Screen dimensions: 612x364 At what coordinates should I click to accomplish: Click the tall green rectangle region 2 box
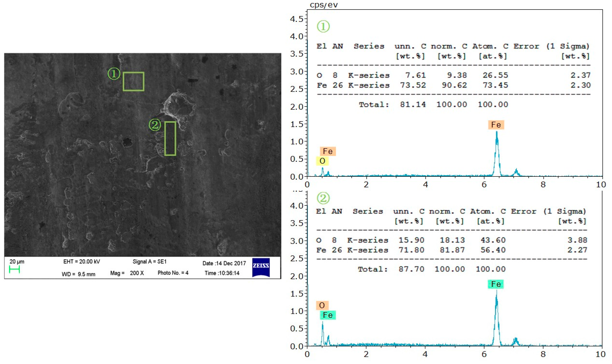(170, 138)
